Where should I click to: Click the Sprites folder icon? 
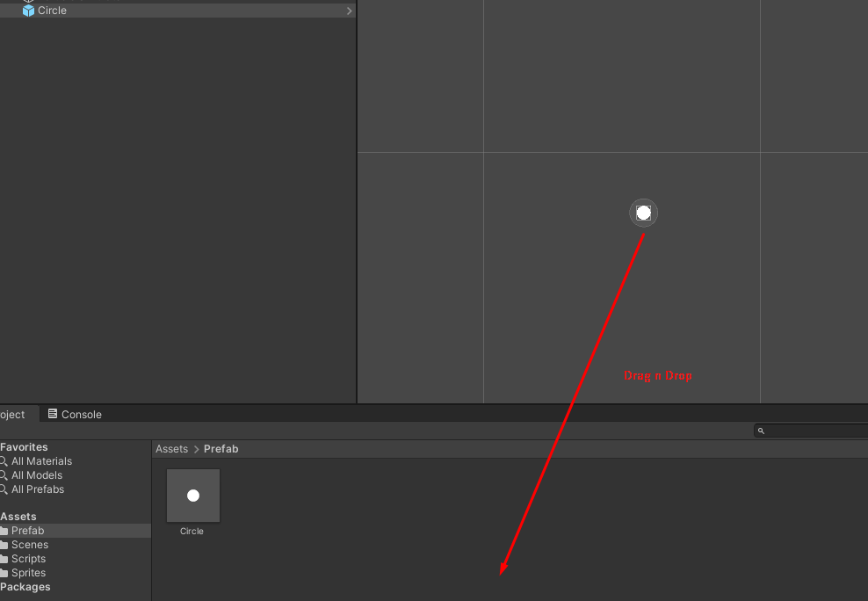pos(4,573)
